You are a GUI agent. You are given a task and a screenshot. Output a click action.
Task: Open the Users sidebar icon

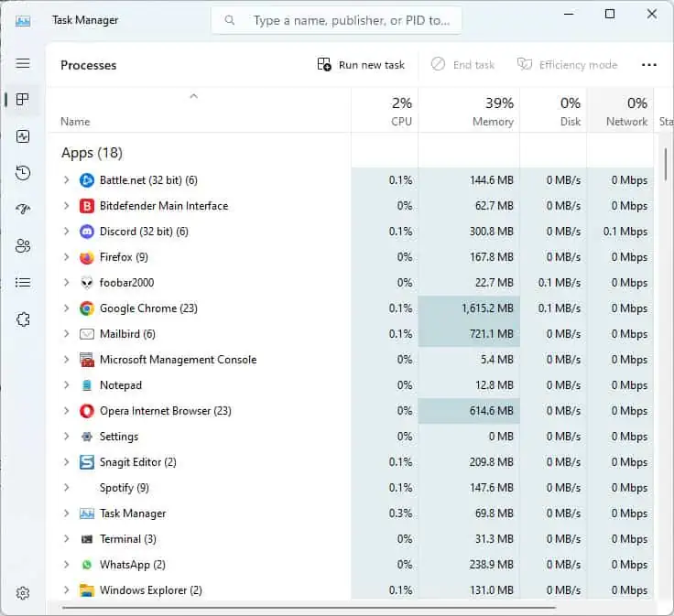tap(23, 246)
